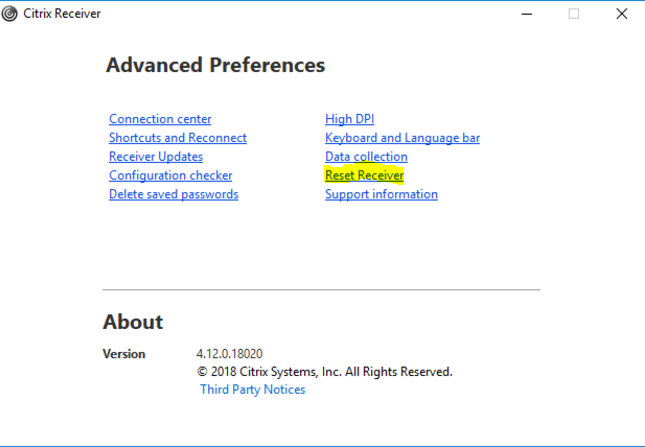Open the Connection center link
The height and width of the screenshot is (447, 645).
[160, 119]
